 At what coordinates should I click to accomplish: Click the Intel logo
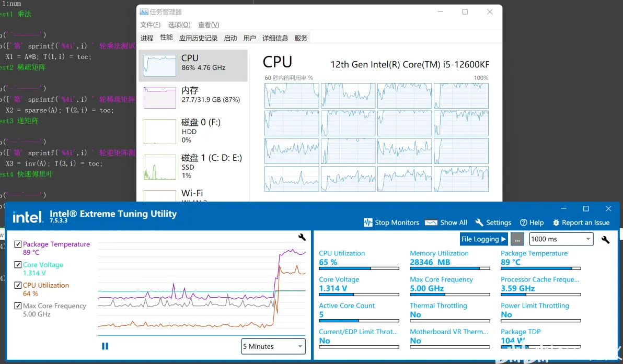(x=27, y=216)
